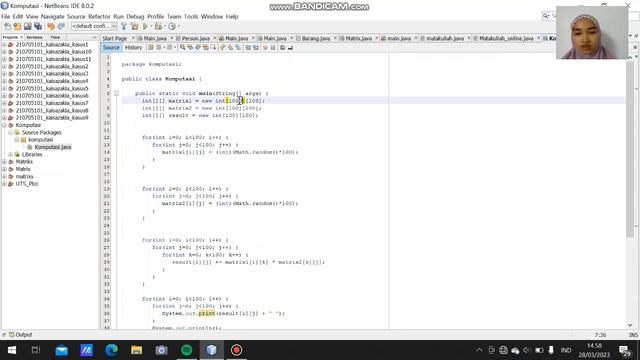This screenshot has height=360, width=640.
Task: Click the Save All toolbar icon
Action: pyautogui.click(x=38, y=27)
